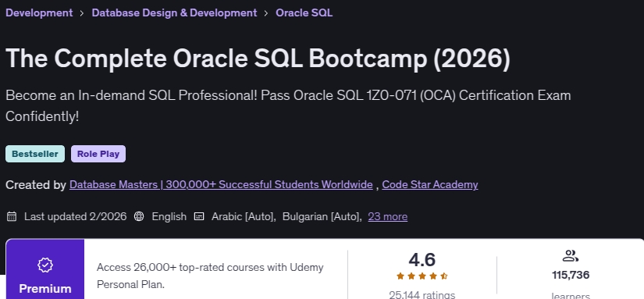Click the course title heading
The image size is (644, 299).
coord(258,59)
